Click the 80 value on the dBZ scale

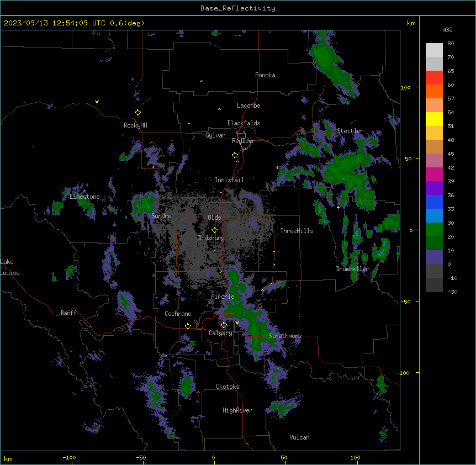click(x=451, y=44)
